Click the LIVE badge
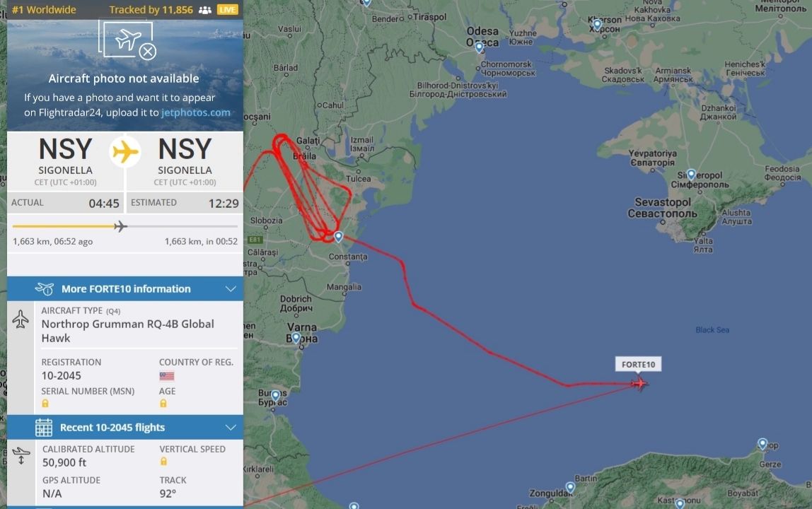 (x=227, y=10)
